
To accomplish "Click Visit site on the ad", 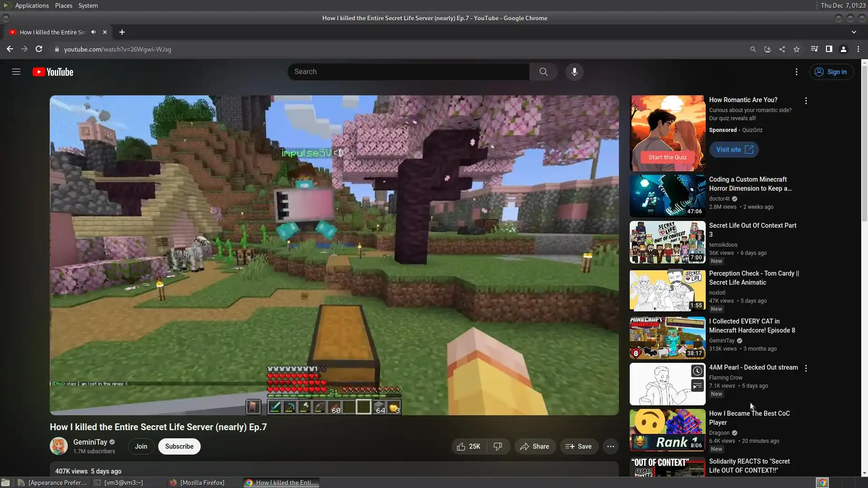I will [733, 150].
